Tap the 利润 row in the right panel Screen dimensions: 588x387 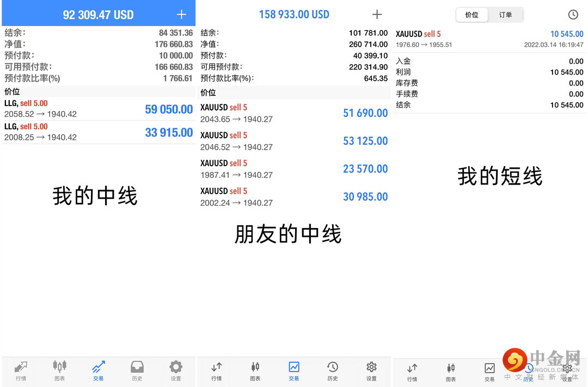click(489, 72)
